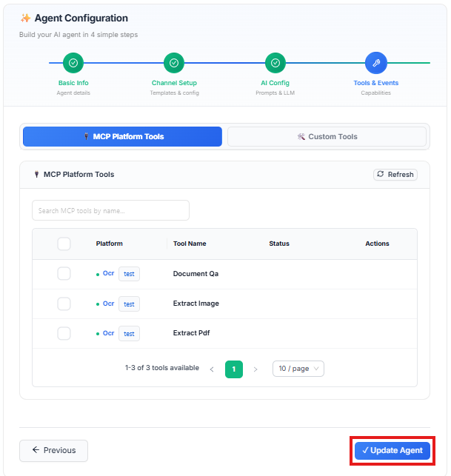451x476 pixels.
Task: Click the Extract Pdf tool name
Action: 191,333
